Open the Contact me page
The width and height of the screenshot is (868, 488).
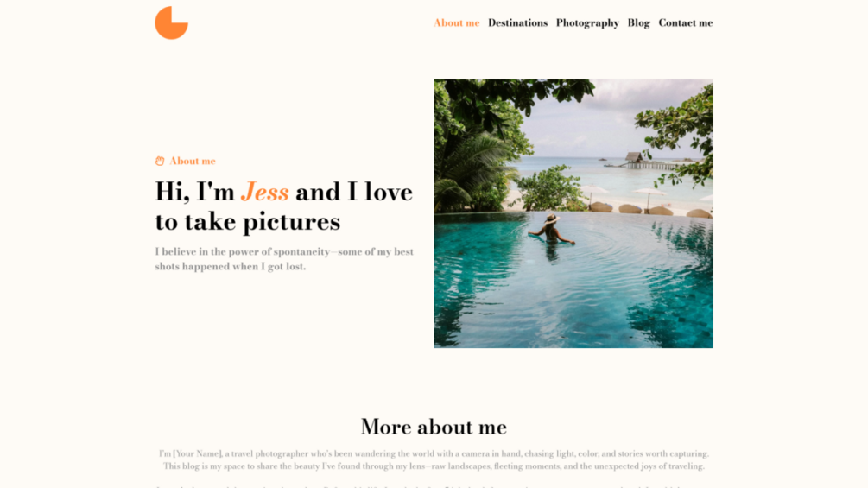685,22
